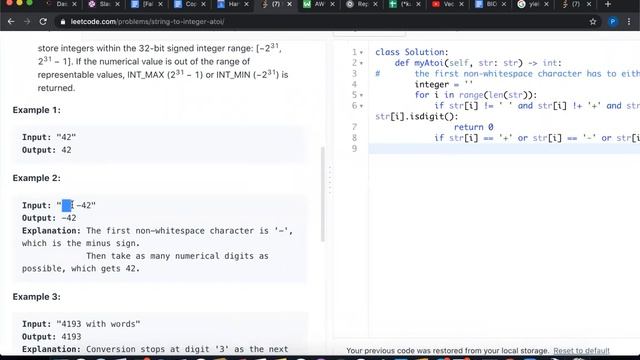This screenshot has height=360, width=640.
Task: View site security lock info
Action: tap(62, 22)
